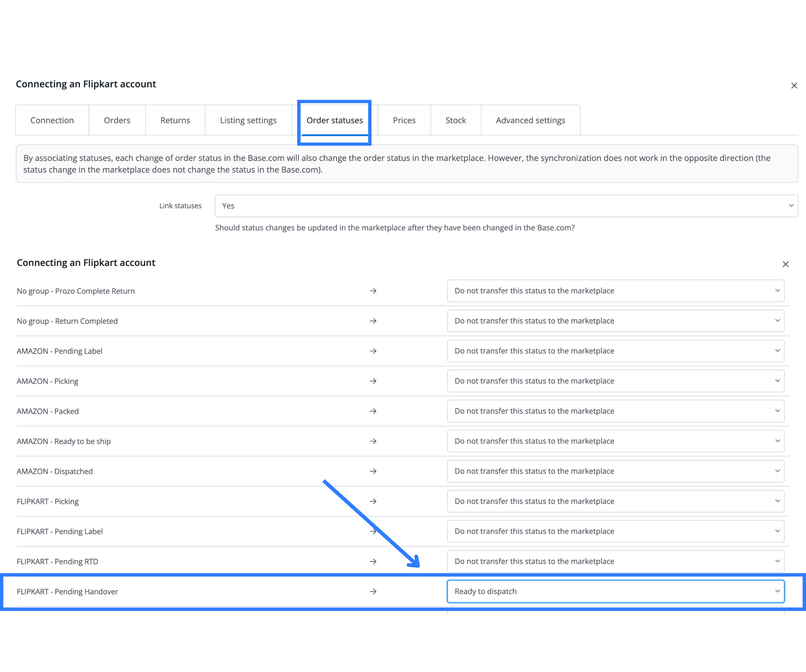Close the lower Flipkart account panel
Viewport: 806px width, 672px height.
(786, 264)
